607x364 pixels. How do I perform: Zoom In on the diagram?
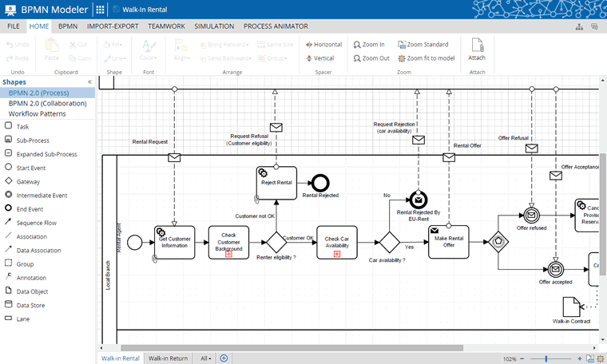coord(368,45)
